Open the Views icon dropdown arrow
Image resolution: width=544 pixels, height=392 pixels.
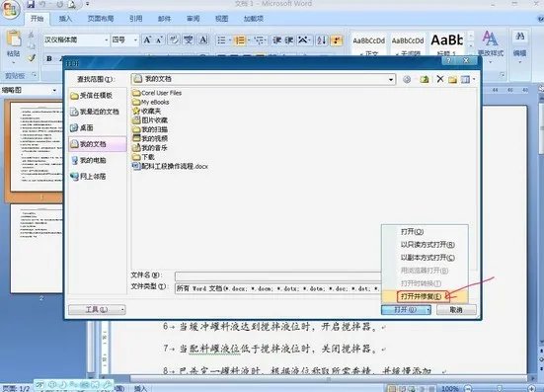coord(474,79)
